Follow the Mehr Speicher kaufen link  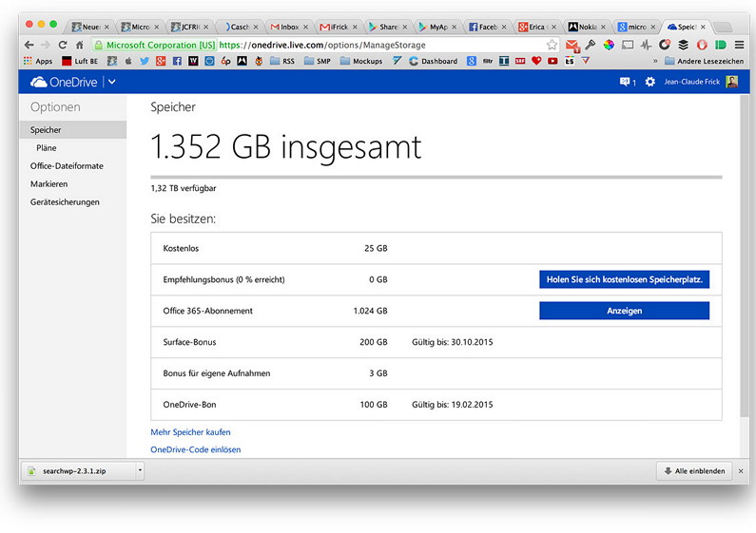190,432
